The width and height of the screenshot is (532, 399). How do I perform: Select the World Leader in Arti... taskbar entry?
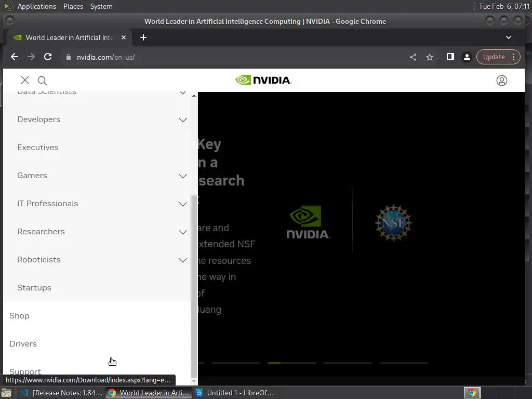click(x=148, y=393)
